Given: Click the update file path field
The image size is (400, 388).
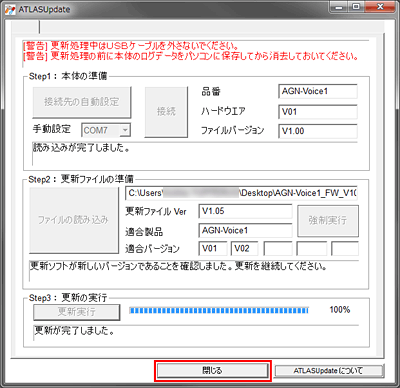Looking at the screenshot, I should (x=241, y=193).
